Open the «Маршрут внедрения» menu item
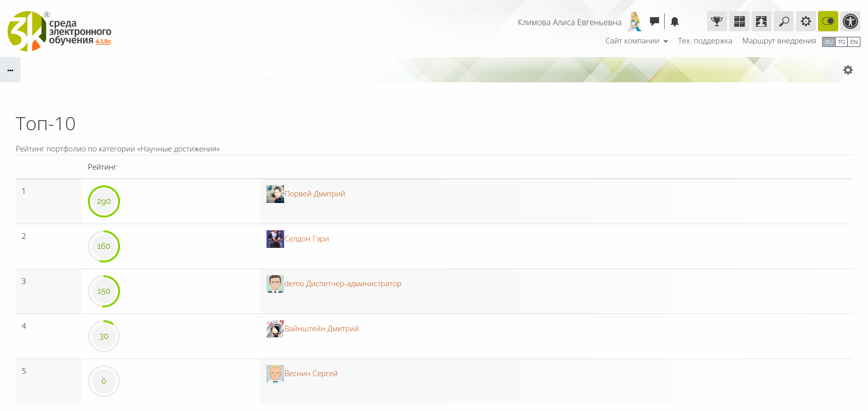The height and width of the screenshot is (411, 868). click(x=779, y=41)
